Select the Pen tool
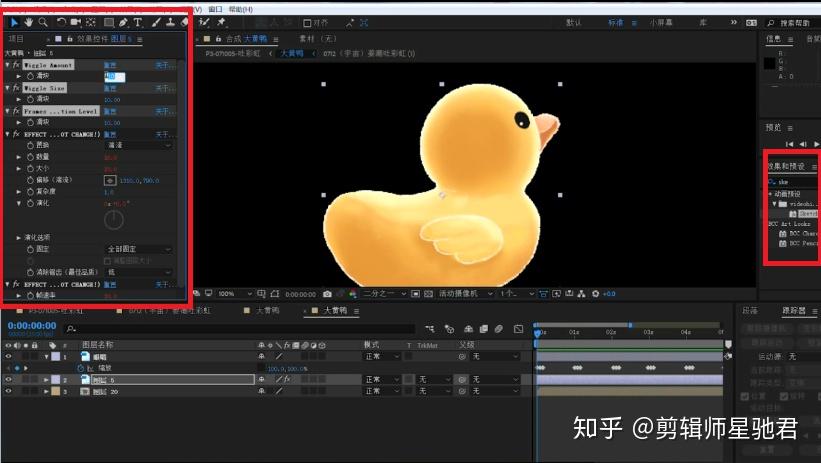 click(123, 22)
